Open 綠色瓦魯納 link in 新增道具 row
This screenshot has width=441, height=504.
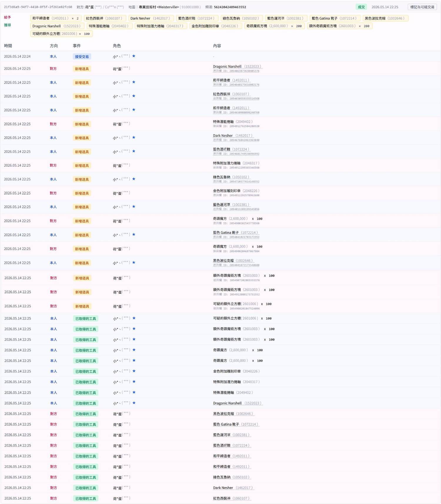point(231,177)
